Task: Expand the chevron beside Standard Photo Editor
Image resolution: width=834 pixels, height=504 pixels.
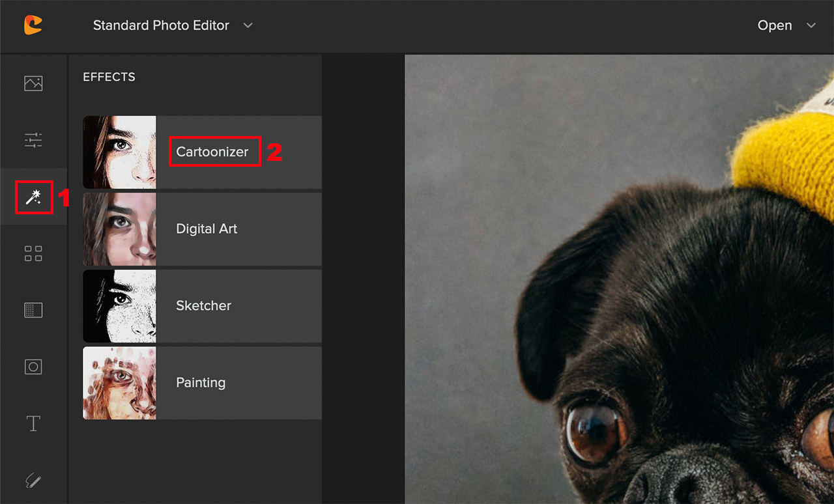Action: coord(248,25)
